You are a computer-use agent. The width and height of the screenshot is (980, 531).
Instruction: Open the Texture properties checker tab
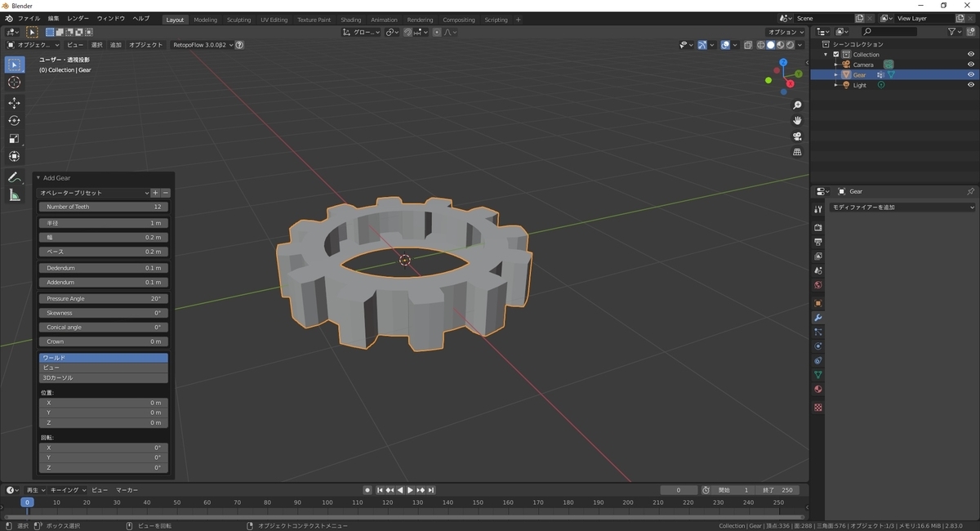pyautogui.click(x=817, y=407)
